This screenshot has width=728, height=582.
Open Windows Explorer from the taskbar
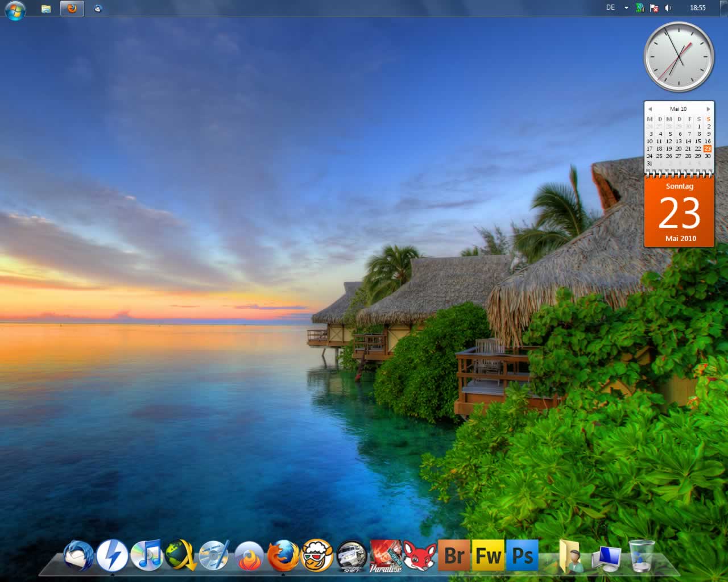46,9
